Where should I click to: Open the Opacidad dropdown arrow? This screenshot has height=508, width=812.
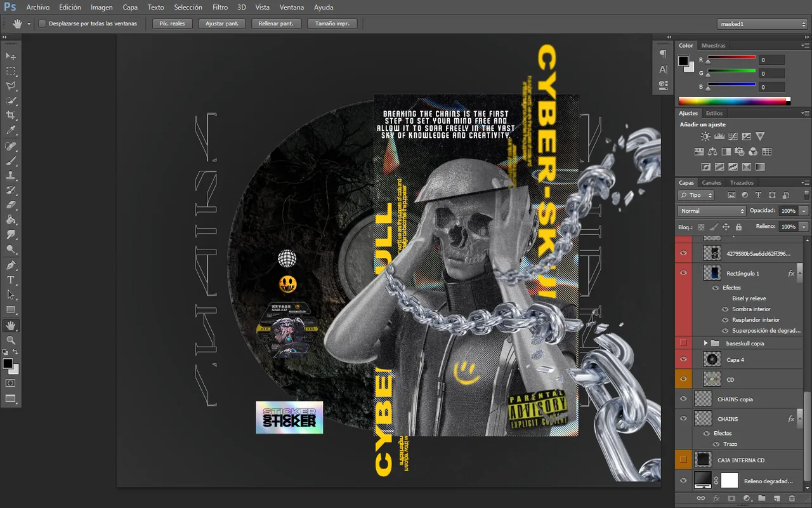click(x=804, y=211)
